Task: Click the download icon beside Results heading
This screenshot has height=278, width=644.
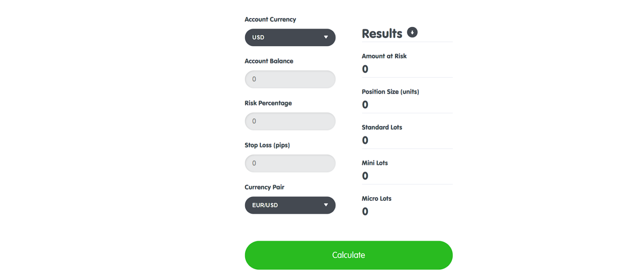Action: pos(412,32)
